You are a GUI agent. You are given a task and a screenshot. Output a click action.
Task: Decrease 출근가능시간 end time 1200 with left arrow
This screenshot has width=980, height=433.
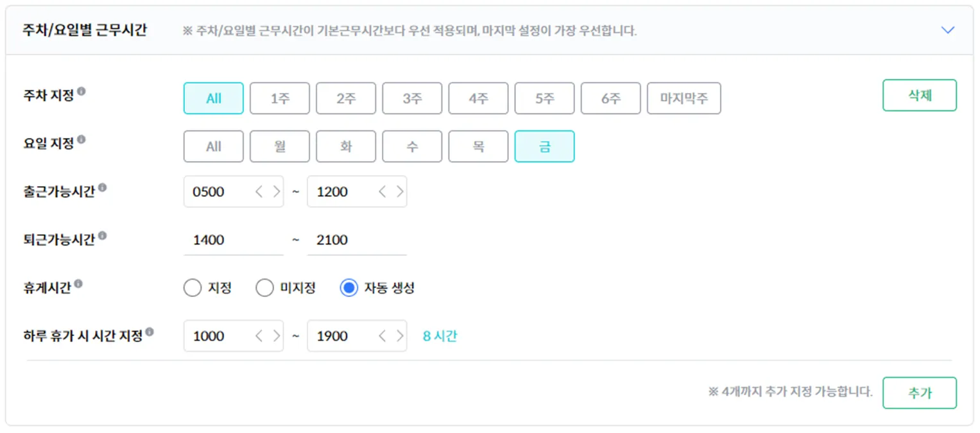(x=383, y=192)
